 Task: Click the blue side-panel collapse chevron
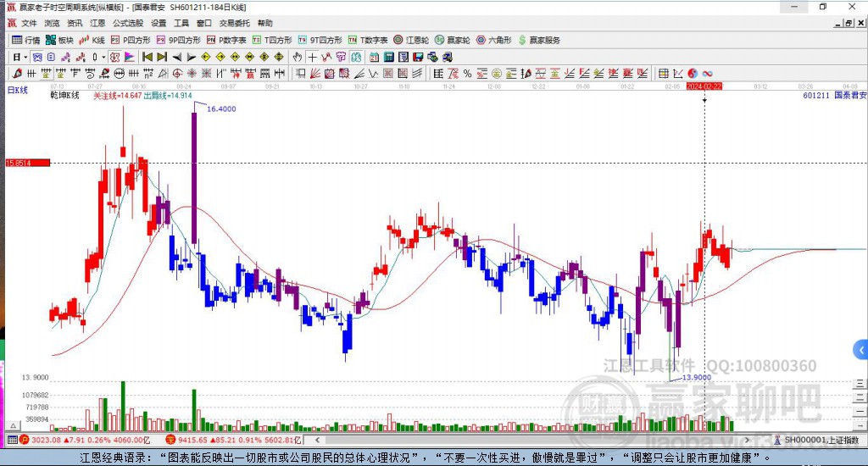point(860,350)
